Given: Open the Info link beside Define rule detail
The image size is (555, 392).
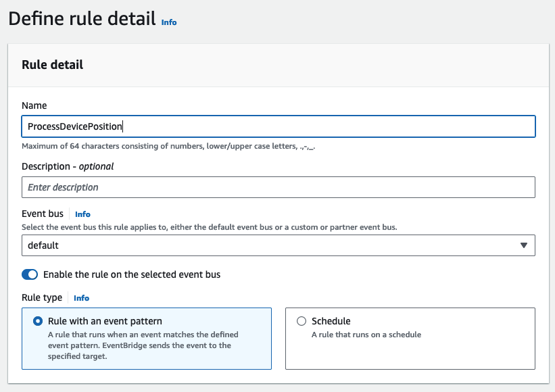Looking at the screenshot, I should click(169, 22).
